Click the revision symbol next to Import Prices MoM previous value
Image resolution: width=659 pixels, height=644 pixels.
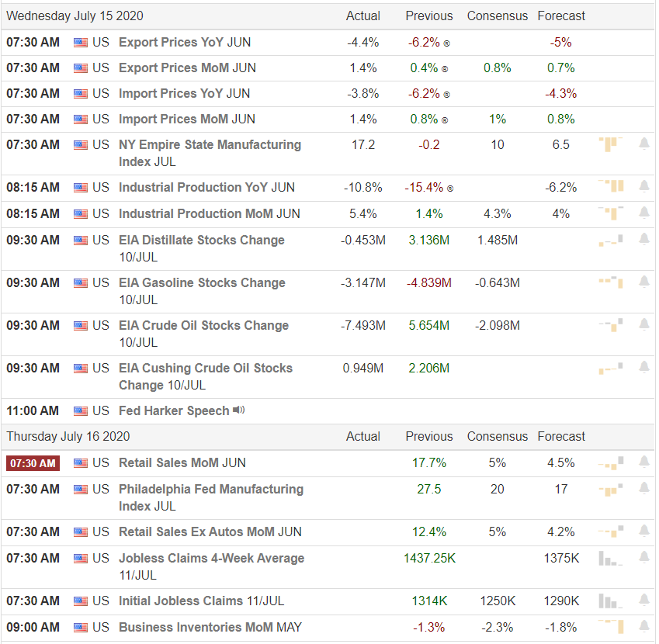pyautogui.click(x=445, y=119)
